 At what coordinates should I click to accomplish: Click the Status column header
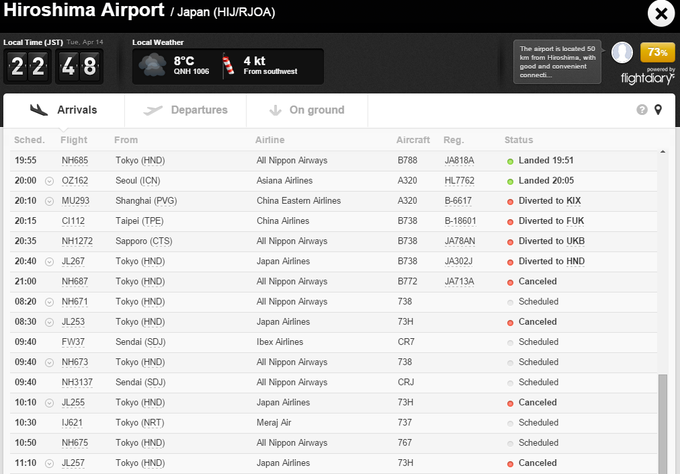(519, 140)
